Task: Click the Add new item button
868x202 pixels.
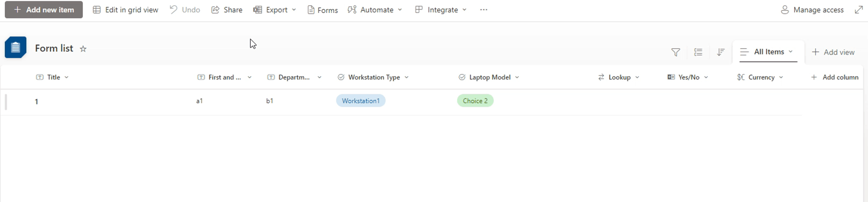Action: [x=44, y=10]
